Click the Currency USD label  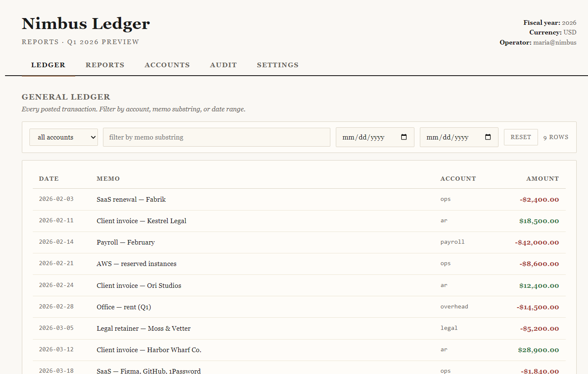coord(553,32)
